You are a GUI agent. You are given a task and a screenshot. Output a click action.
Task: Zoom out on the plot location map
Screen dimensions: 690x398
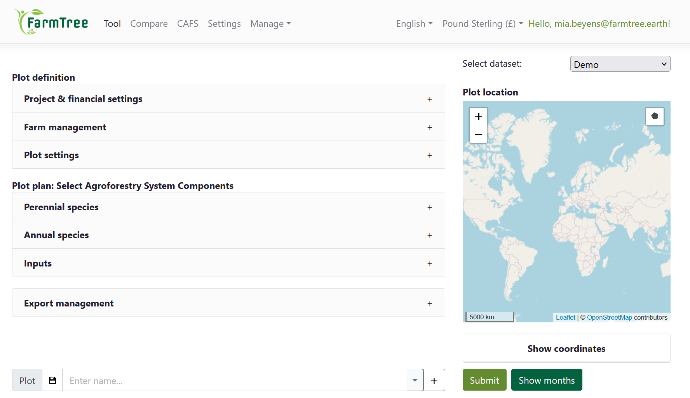478,134
